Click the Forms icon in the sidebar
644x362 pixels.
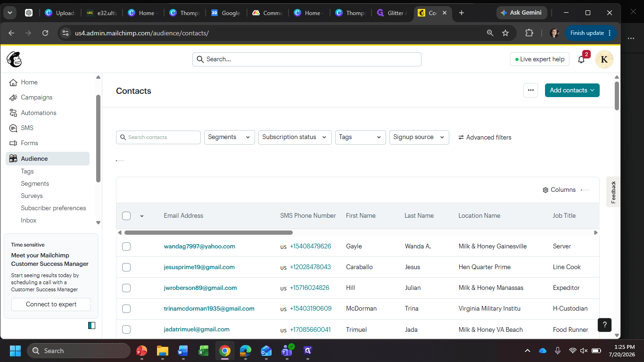tap(13, 143)
